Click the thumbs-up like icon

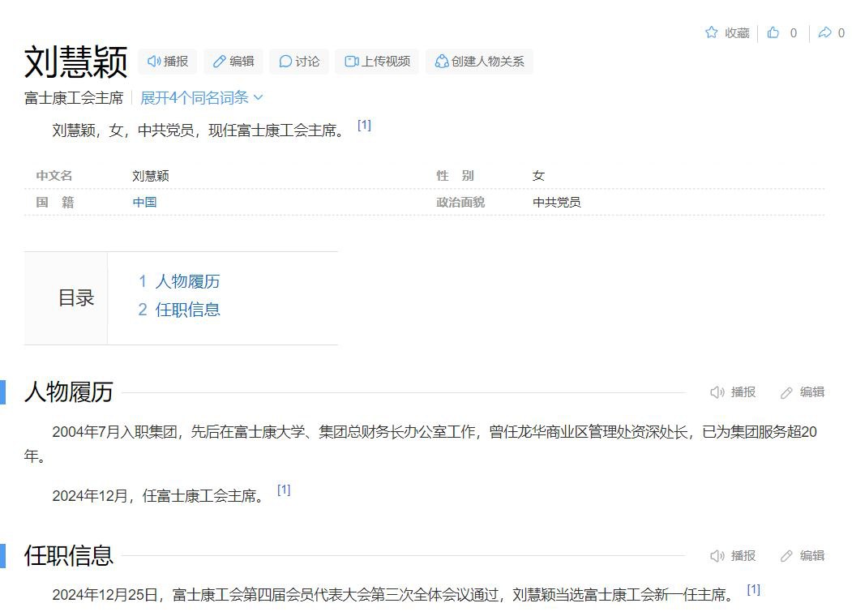[x=773, y=32]
